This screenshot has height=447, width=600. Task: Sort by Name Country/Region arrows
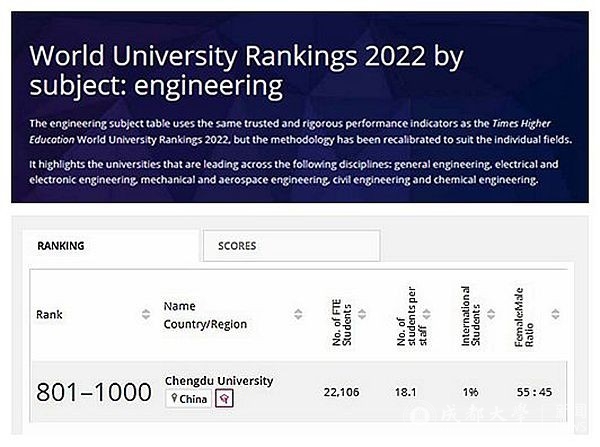tap(298, 314)
